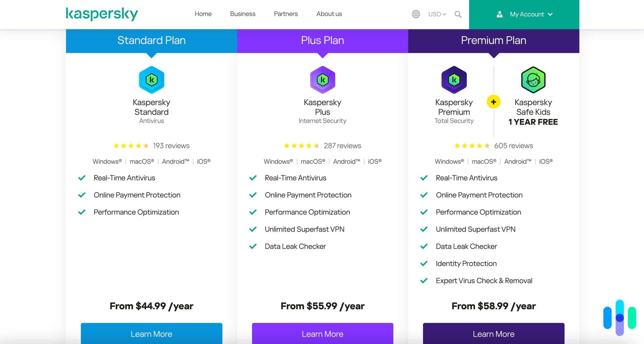Click the star rating beside 287 reviews

[x=301, y=145]
